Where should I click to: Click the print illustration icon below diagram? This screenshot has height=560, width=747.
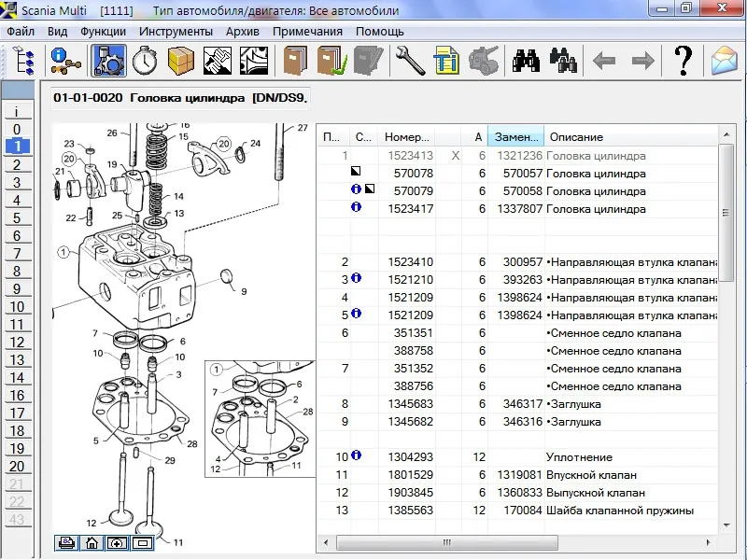tap(66, 542)
